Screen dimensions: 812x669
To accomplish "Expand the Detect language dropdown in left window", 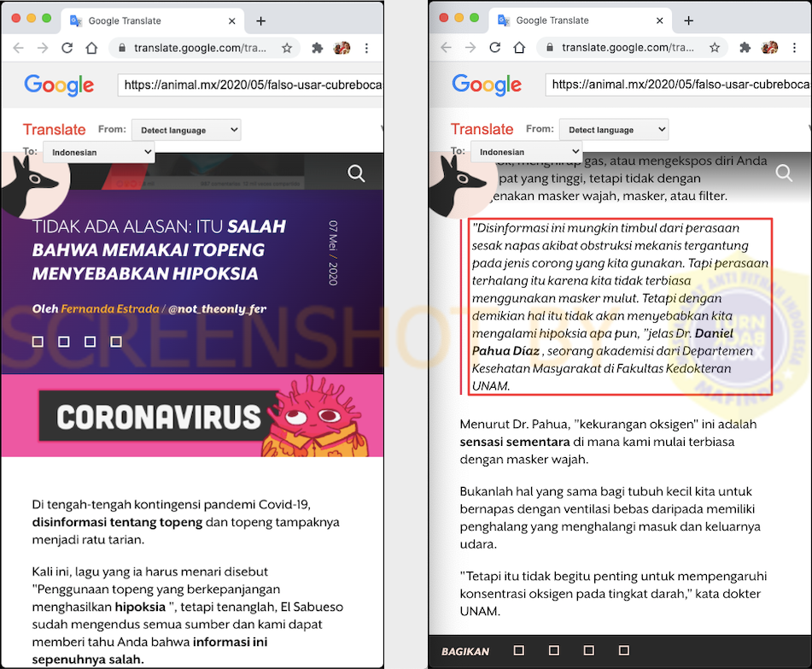I will click(186, 130).
